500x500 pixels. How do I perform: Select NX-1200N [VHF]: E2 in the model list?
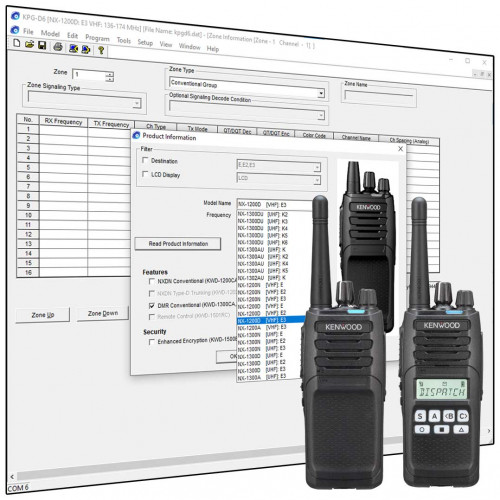tap(262, 292)
